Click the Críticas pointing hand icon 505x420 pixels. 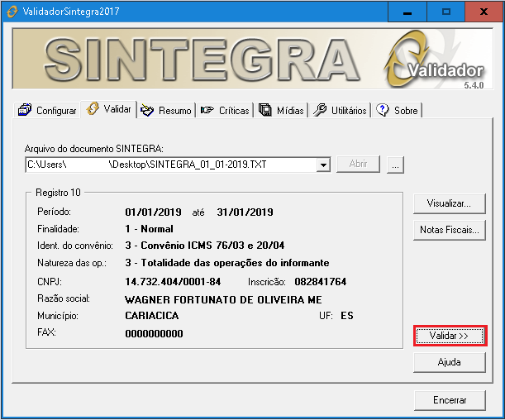coord(207,110)
